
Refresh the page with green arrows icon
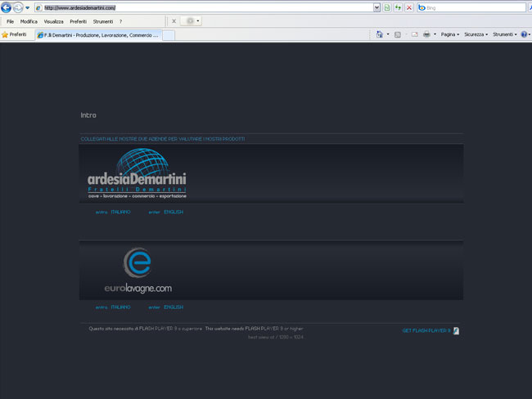click(x=398, y=7)
